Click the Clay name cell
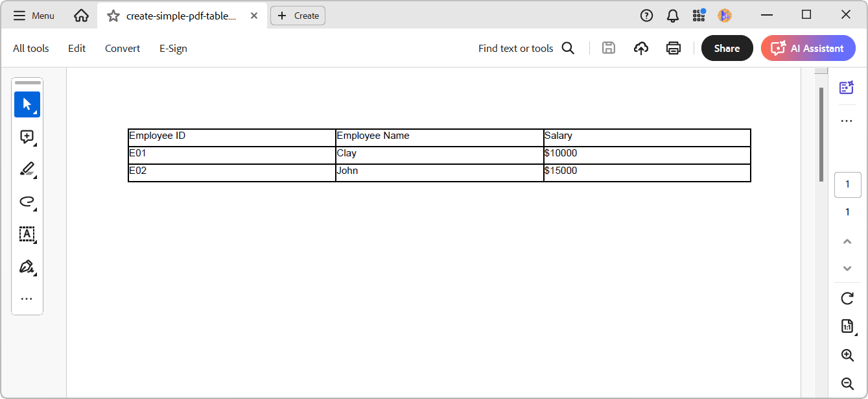Viewport: 868px width, 399px height. point(440,155)
